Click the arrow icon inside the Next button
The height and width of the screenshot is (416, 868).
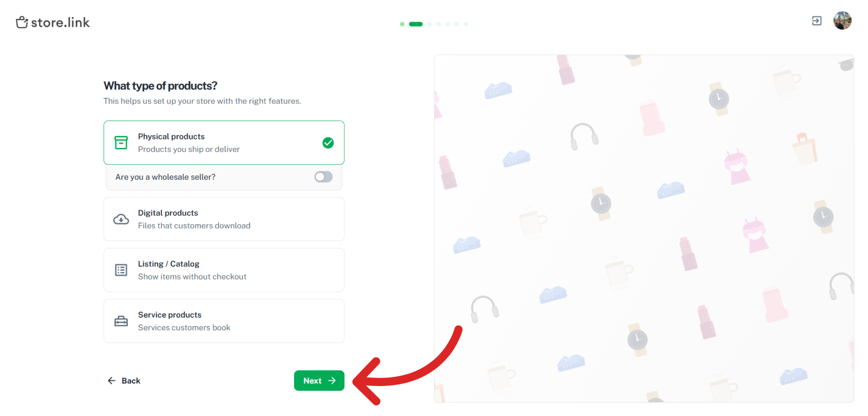tap(331, 381)
